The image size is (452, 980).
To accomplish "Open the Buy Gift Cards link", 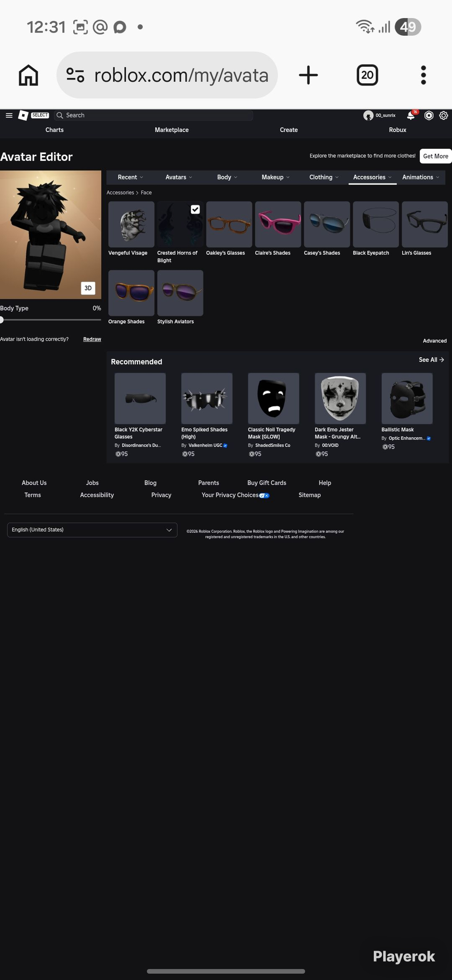I will point(267,483).
